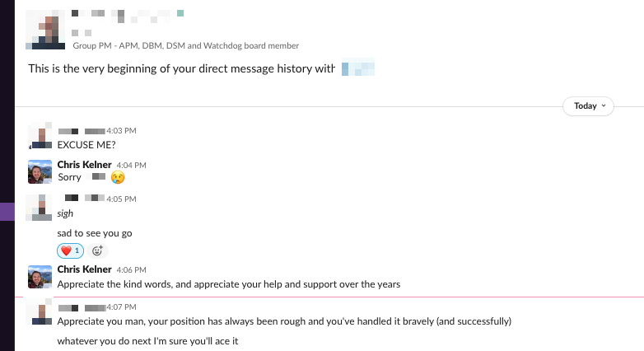644x351 pixels.
Task: Open Chris Kelner's avatar at 4:04 PM
Action: tap(40, 171)
